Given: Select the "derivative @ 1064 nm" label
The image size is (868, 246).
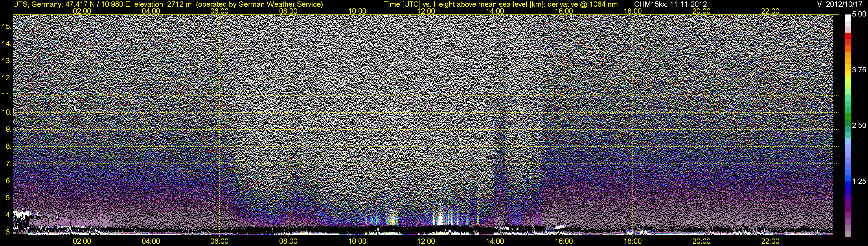Looking at the screenshot, I should point(583,4).
